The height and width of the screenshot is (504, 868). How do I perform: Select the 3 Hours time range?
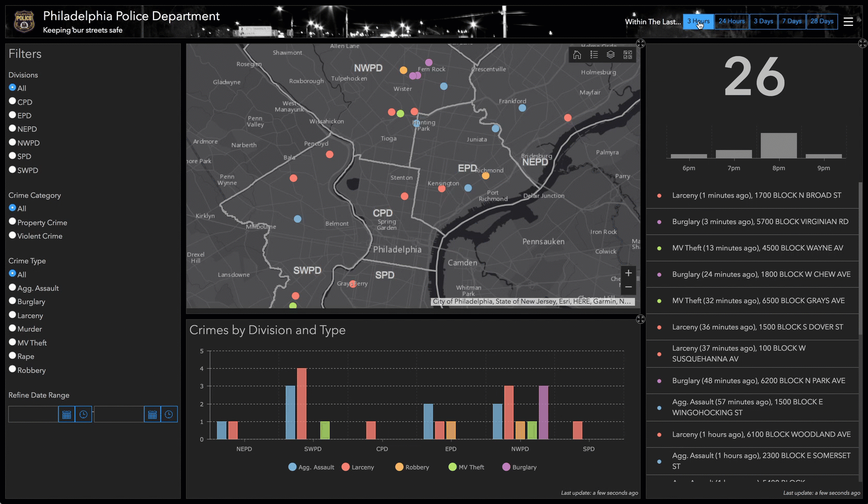click(698, 21)
